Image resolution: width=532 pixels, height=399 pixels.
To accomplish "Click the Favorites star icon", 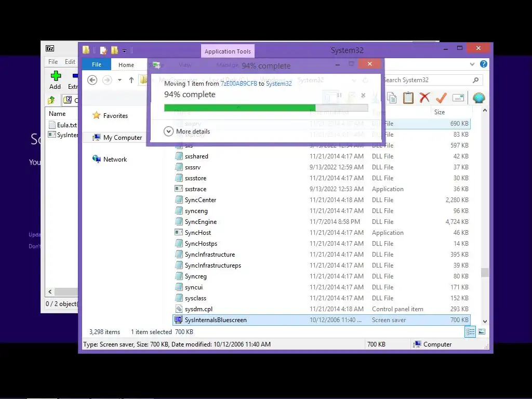I will (96, 115).
